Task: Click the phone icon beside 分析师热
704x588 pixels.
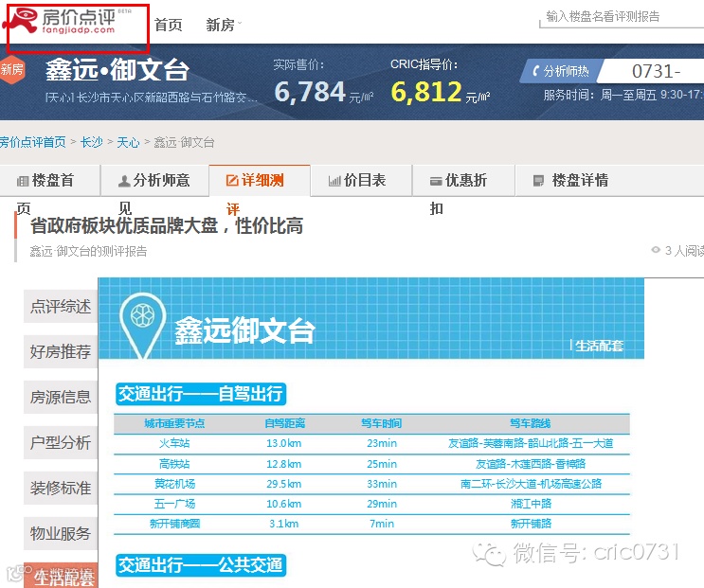Action: [x=535, y=71]
